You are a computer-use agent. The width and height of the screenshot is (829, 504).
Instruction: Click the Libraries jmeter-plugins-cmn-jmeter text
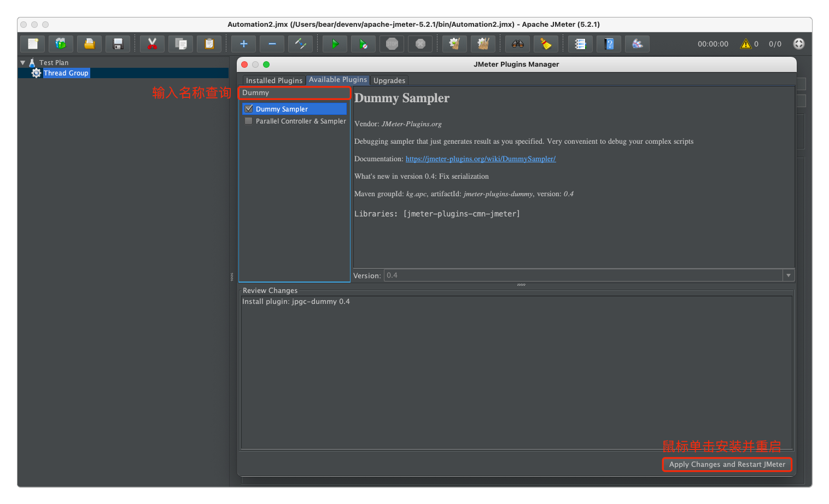437,214
